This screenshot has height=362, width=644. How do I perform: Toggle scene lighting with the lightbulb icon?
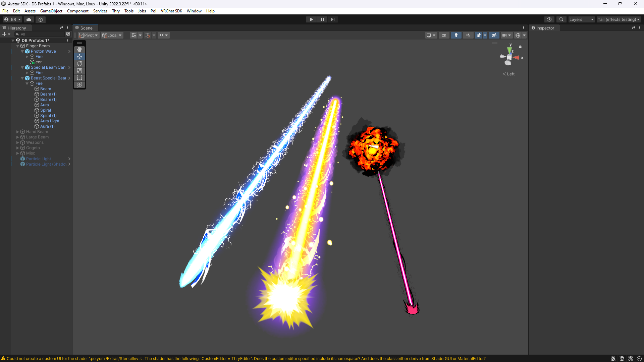click(456, 35)
